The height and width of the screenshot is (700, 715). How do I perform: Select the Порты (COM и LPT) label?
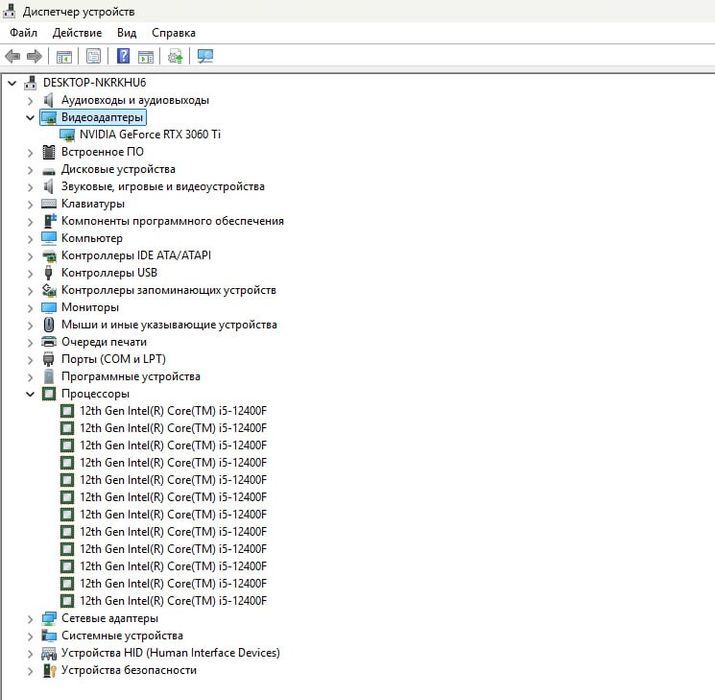pos(114,359)
